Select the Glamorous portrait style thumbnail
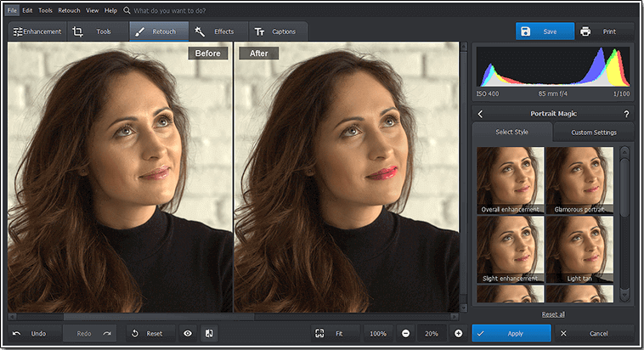644x350 pixels. click(579, 180)
